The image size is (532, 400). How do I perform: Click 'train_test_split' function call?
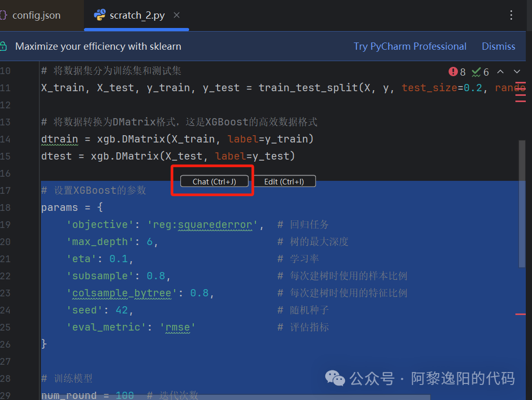308,88
